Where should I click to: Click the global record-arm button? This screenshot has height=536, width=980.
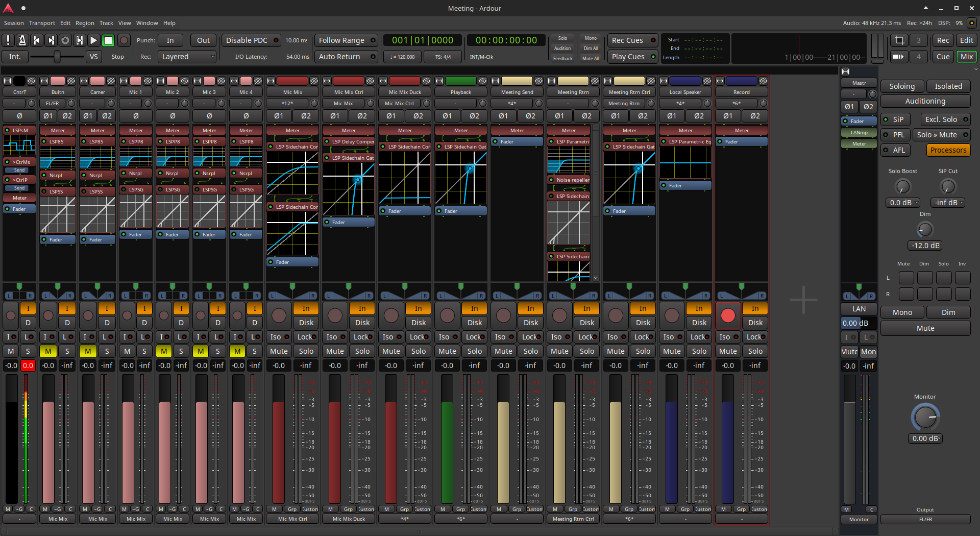pos(124,40)
